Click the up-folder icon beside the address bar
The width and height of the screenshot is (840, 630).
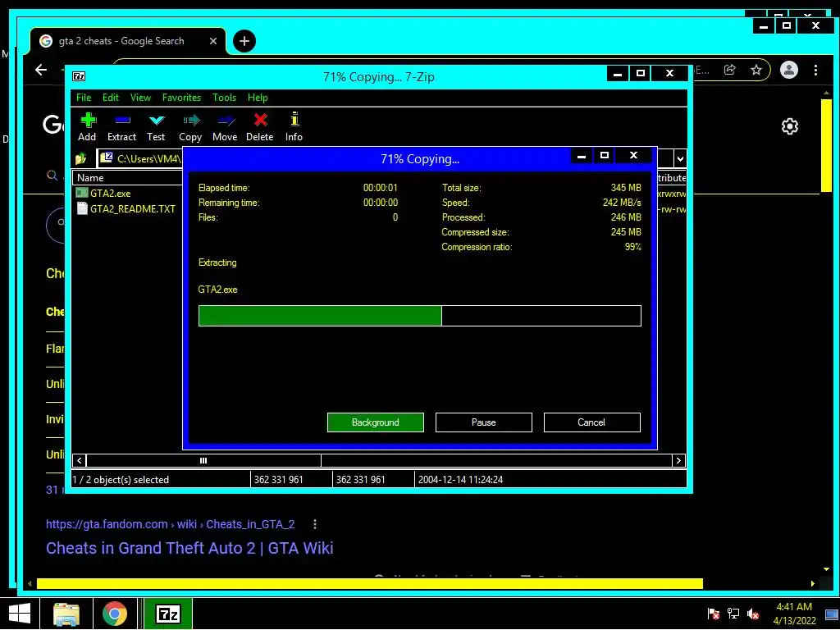coord(81,158)
